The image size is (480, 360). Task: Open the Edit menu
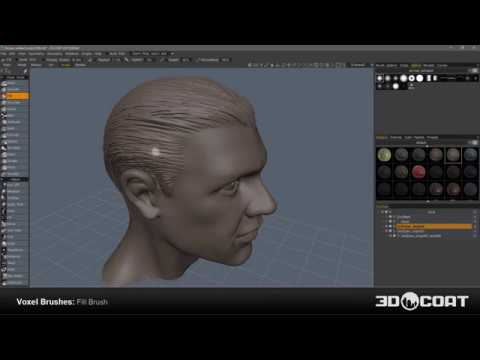[12, 53]
